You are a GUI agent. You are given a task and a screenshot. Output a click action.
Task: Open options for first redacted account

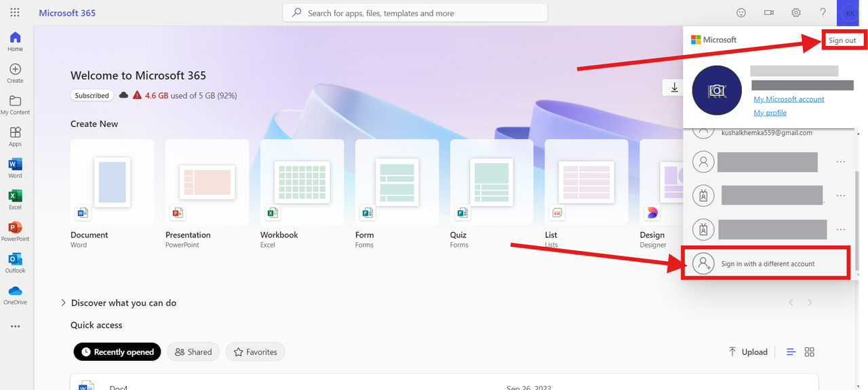[841, 162]
